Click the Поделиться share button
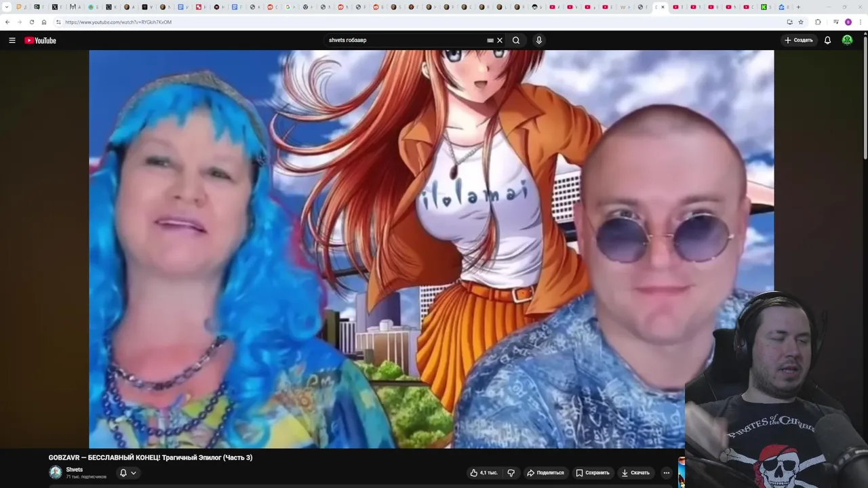The width and height of the screenshot is (868, 488). pyautogui.click(x=546, y=472)
